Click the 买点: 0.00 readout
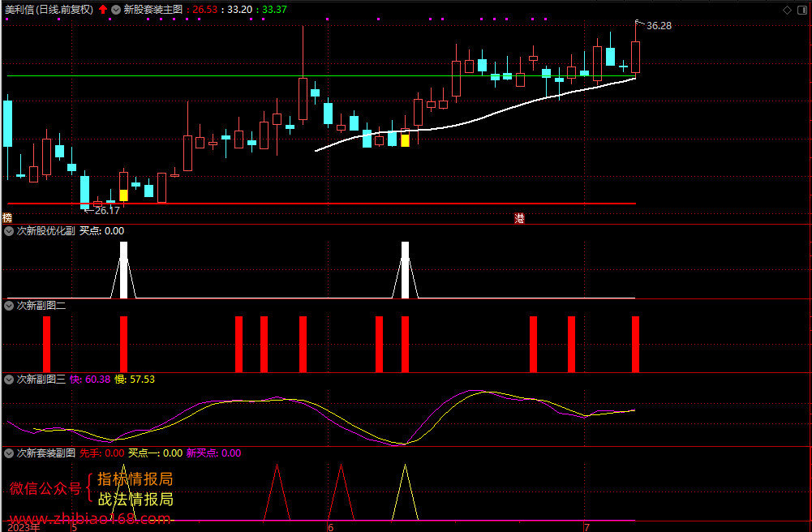The width and height of the screenshot is (812, 532). coord(101,231)
